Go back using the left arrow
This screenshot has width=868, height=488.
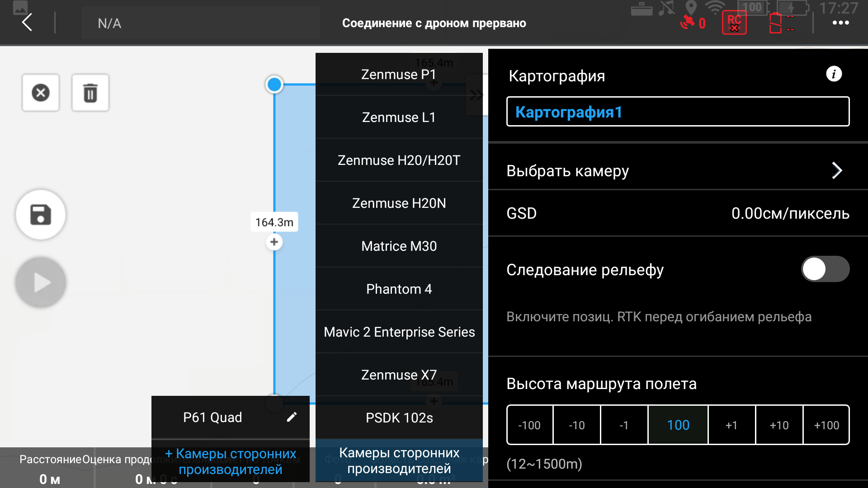(x=27, y=22)
